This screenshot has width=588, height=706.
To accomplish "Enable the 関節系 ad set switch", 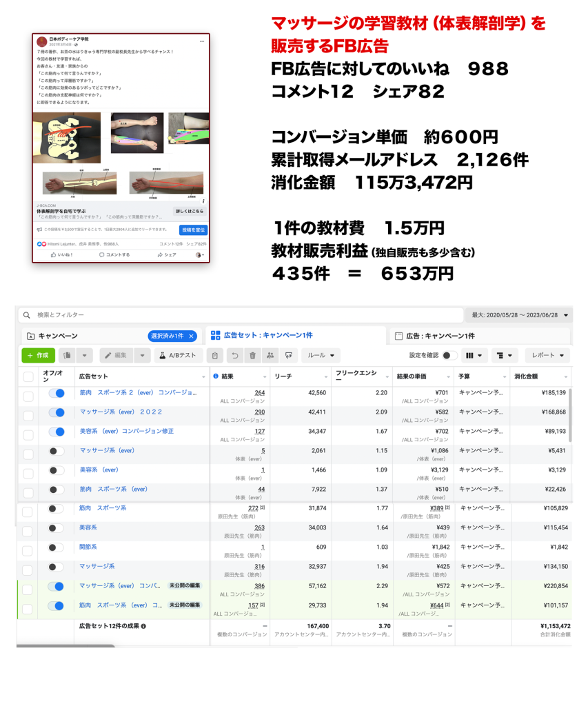I will click(x=57, y=547).
